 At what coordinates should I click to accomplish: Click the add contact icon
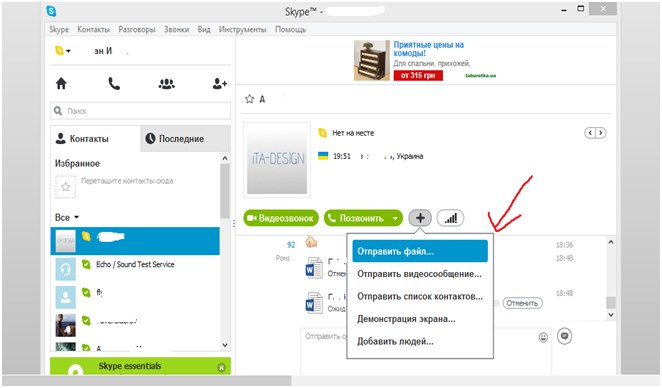[220, 84]
